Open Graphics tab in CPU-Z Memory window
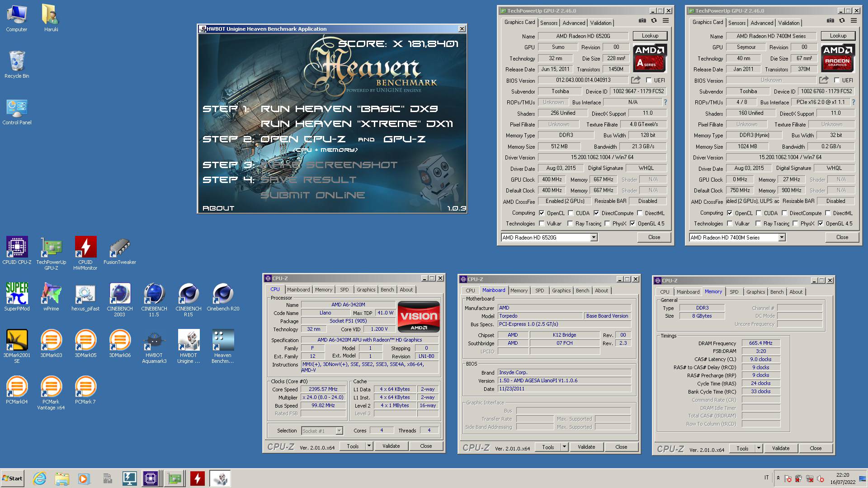The width and height of the screenshot is (868, 488). point(755,292)
